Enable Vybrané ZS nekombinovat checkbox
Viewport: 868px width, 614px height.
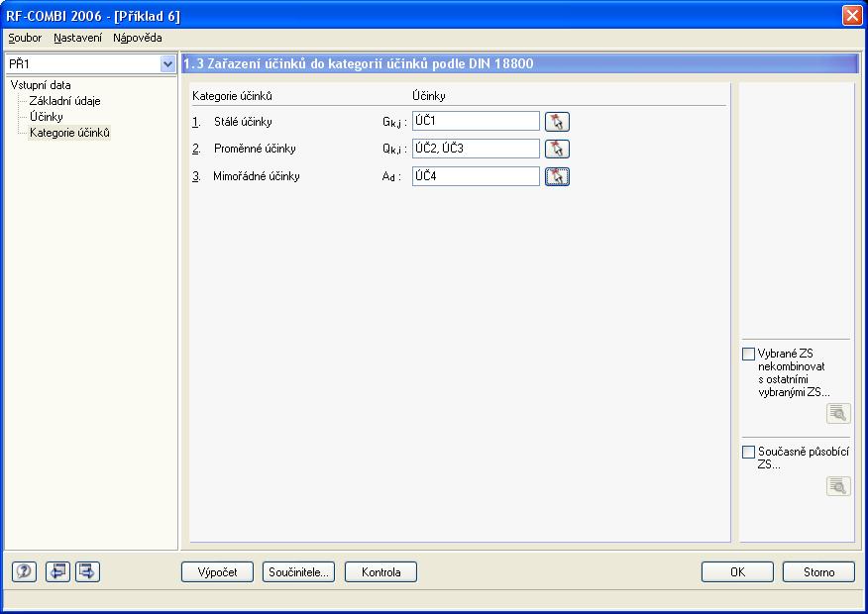[x=748, y=354]
